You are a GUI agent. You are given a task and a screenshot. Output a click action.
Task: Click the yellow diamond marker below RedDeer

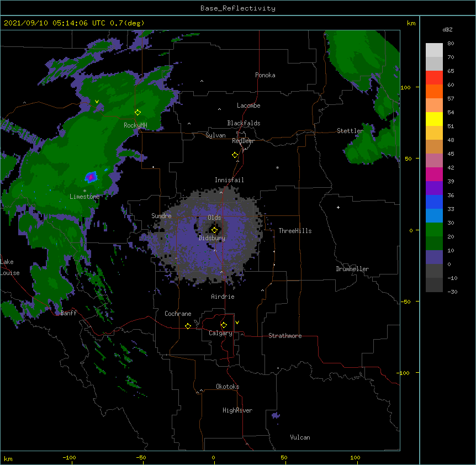[x=235, y=155]
